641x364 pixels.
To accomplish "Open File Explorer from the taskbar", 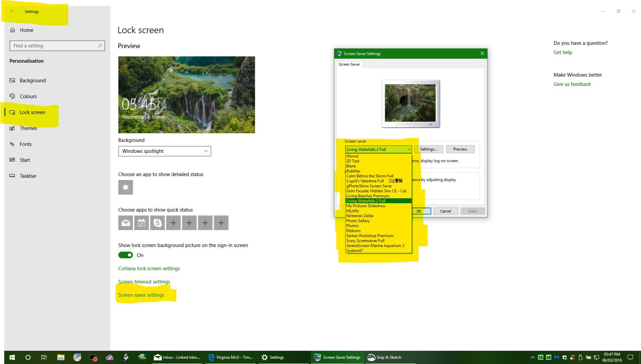I will [x=60, y=357].
